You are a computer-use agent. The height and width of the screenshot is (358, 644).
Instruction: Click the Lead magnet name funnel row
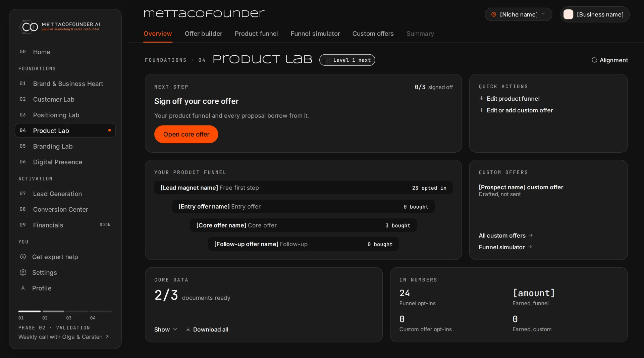303,188
